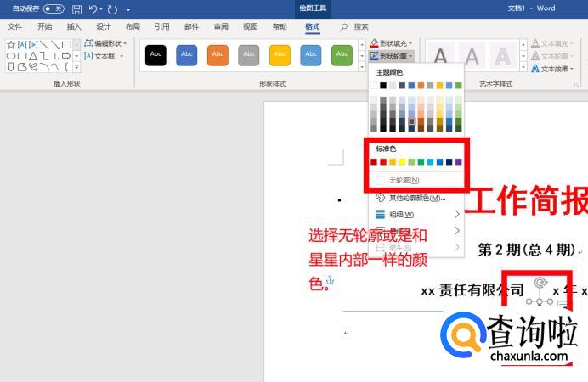Screen dimensions: 588x382
Task: Choose the first WordArt A style
Action: [441, 56]
